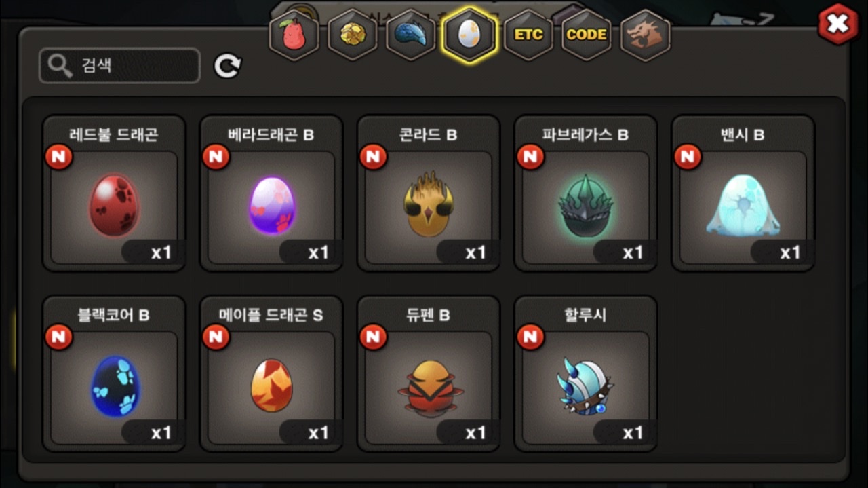This screenshot has width=868, height=488.
Task: Close the inventory with red X
Action: (x=838, y=24)
